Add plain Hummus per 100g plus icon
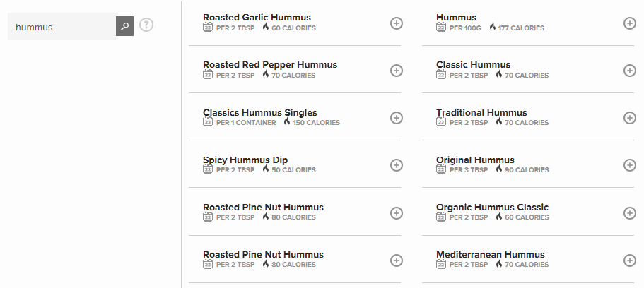The height and width of the screenshot is (288, 644). [x=630, y=23]
